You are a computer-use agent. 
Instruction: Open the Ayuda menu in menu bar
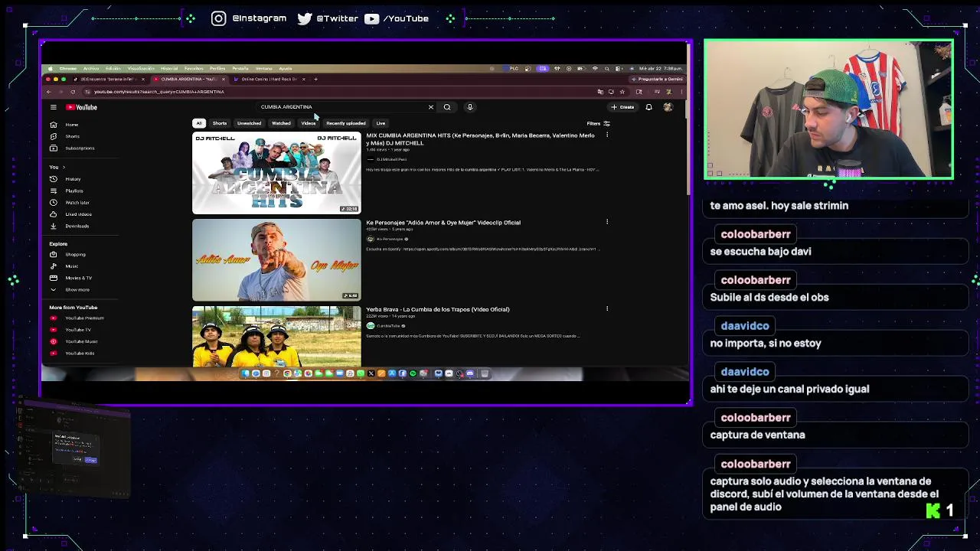286,68
